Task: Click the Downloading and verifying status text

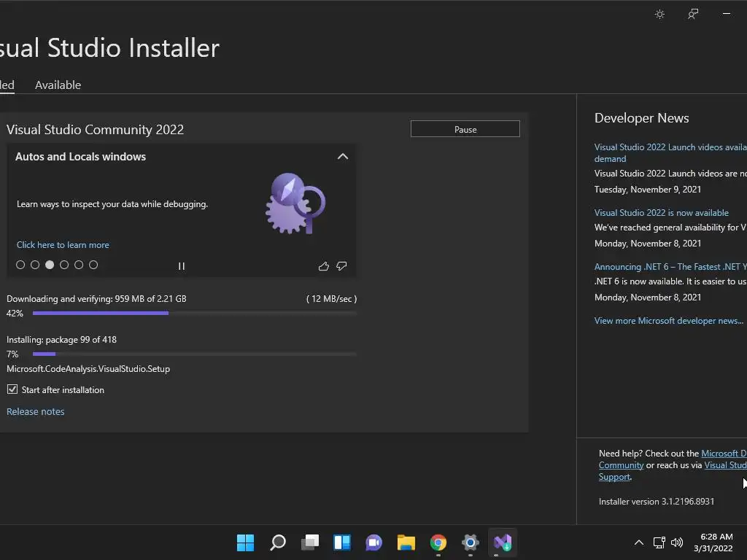Action: coord(96,298)
